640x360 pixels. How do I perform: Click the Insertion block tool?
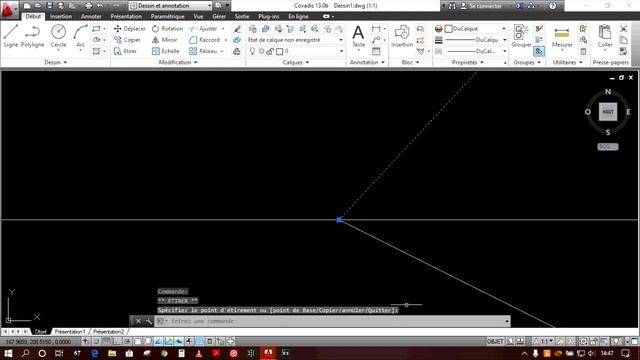click(402, 36)
